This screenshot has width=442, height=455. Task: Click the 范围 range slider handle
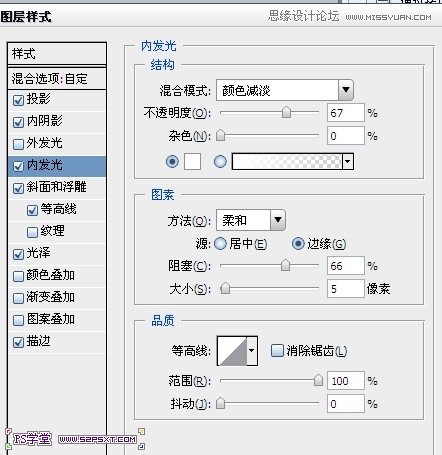318,380
